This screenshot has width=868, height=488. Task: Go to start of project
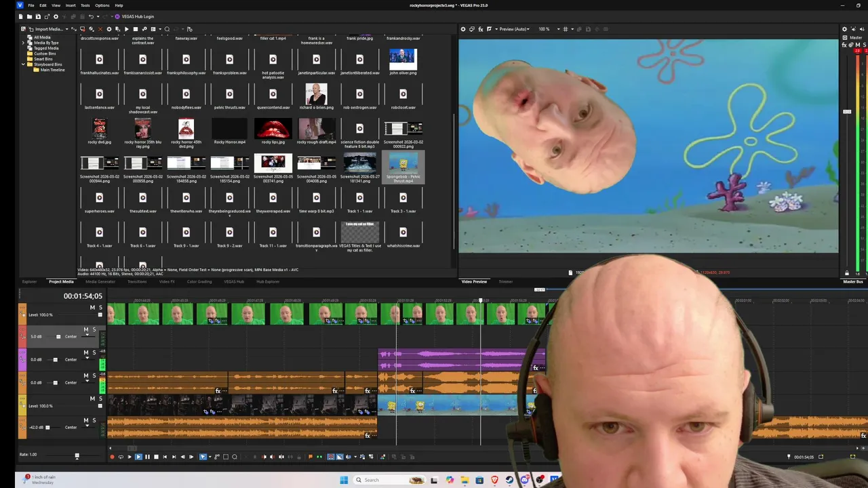[165, 457]
